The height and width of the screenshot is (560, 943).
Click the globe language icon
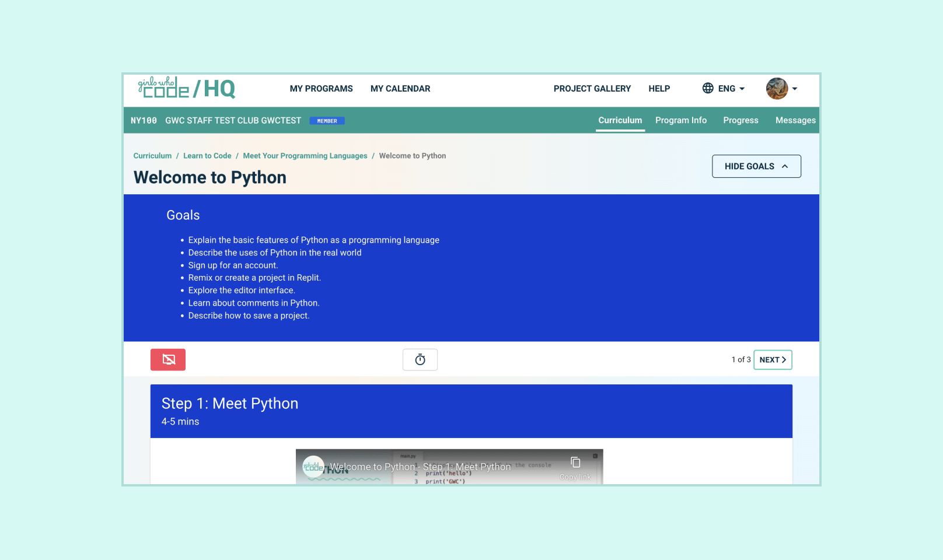pos(708,88)
